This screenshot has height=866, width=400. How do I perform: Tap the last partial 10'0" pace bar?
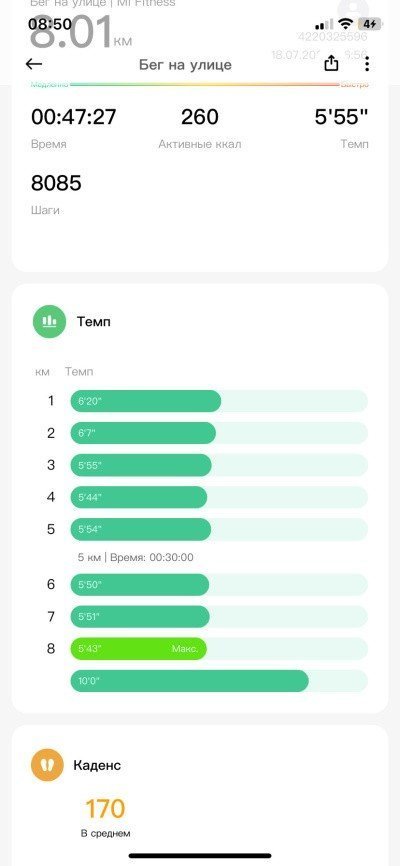click(190, 680)
